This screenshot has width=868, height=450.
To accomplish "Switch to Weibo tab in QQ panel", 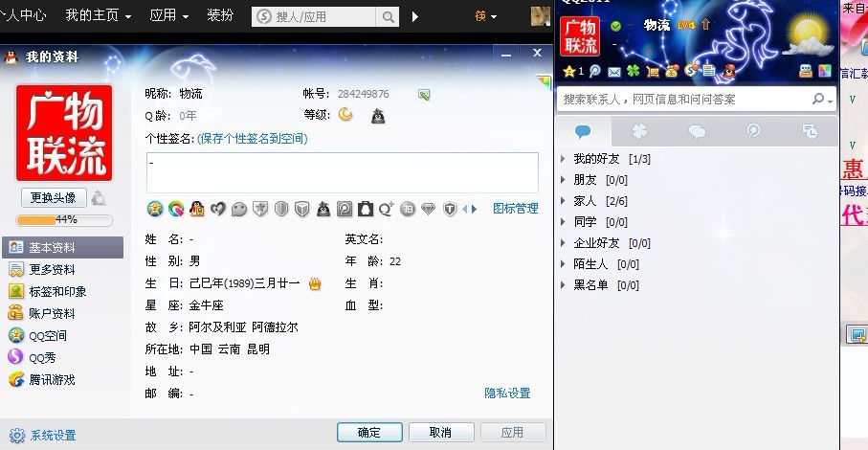I will tap(753, 132).
